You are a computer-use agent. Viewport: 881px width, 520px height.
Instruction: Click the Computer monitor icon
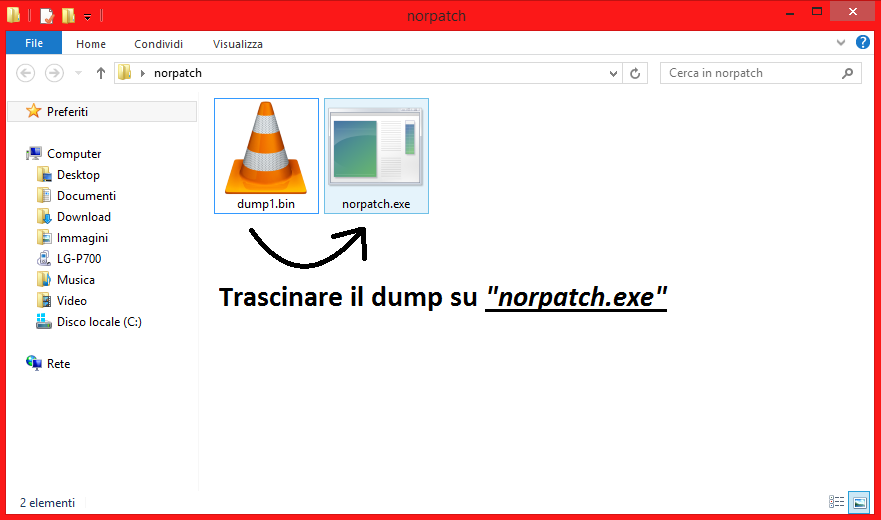(x=34, y=153)
